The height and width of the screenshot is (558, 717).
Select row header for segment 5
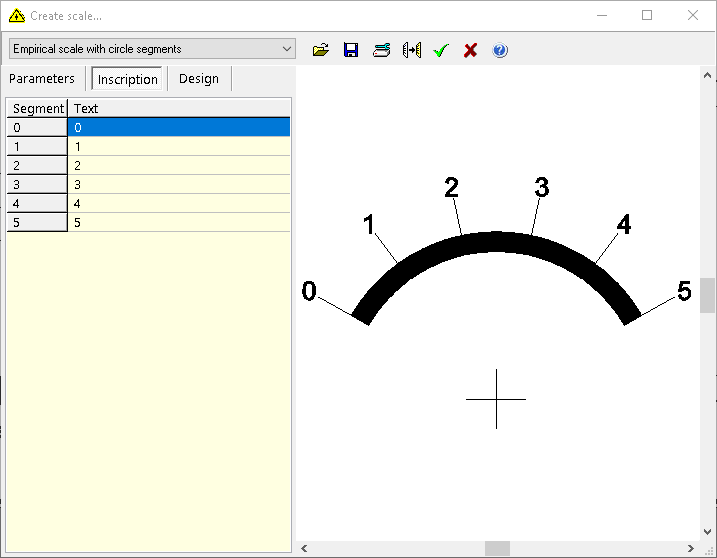tap(37, 223)
